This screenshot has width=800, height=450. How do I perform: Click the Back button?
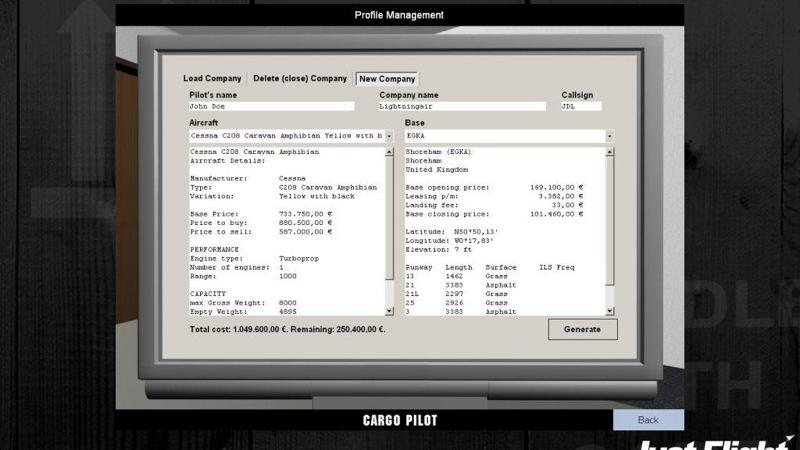(648, 420)
